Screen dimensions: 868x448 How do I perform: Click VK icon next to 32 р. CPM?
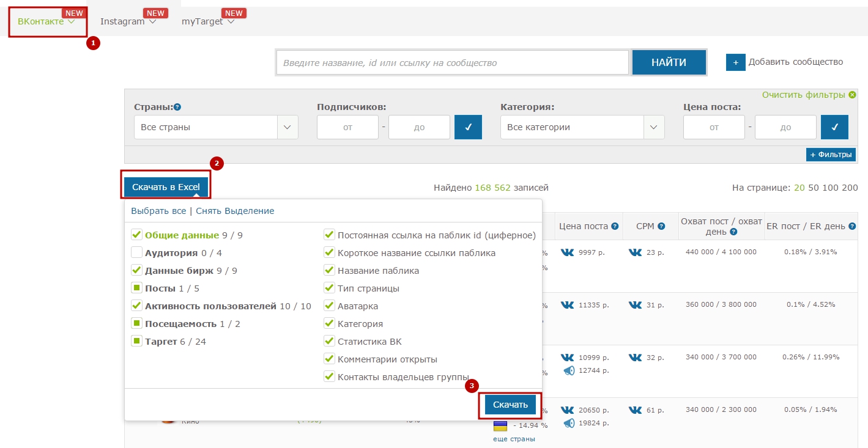click(x=636, y=357)
